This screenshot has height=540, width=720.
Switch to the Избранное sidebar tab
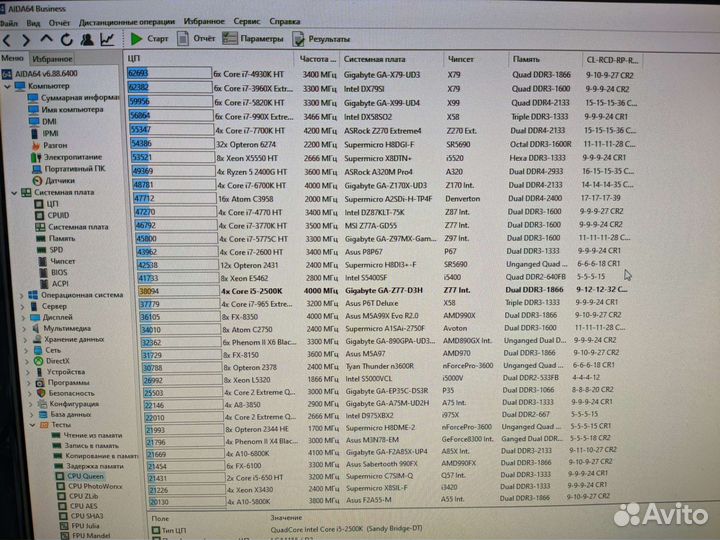pyautogui.click(x=52, y=59)
